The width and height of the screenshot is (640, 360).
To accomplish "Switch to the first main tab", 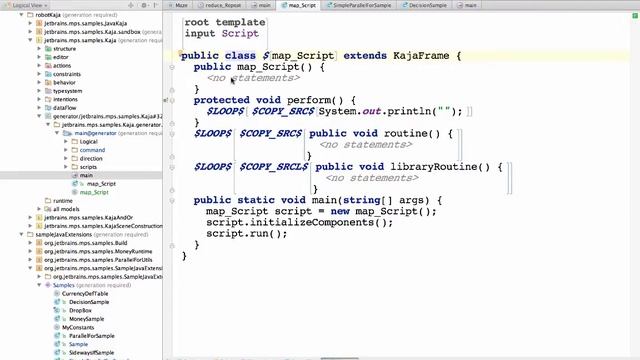I will [x=261, y=5].
